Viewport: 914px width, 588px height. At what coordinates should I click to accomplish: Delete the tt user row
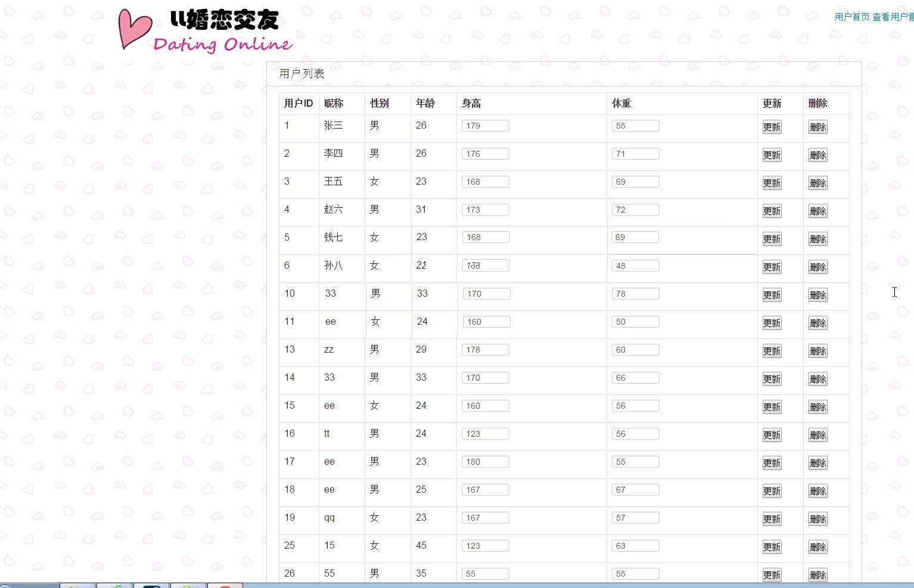[x=817, y=435]
